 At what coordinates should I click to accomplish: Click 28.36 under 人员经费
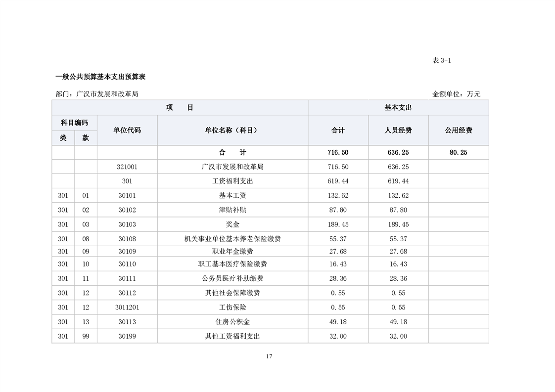[398, 279]
